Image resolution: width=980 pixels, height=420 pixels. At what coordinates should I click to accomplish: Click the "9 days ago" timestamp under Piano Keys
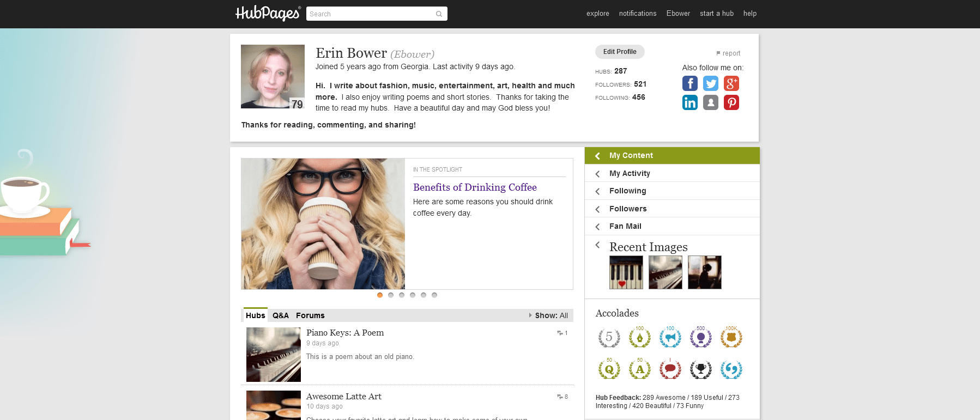323,343
